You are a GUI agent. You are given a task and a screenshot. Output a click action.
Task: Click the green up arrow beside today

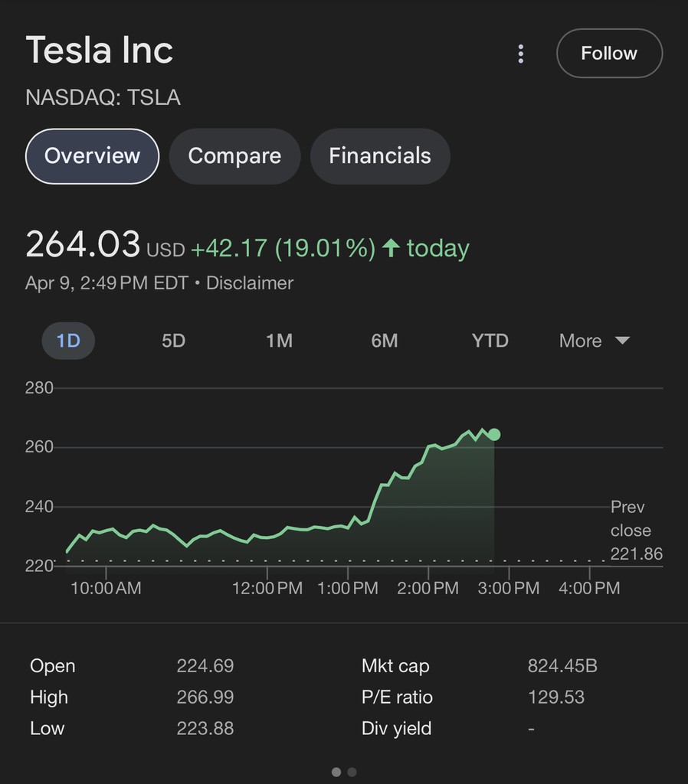tap(391, 248)
